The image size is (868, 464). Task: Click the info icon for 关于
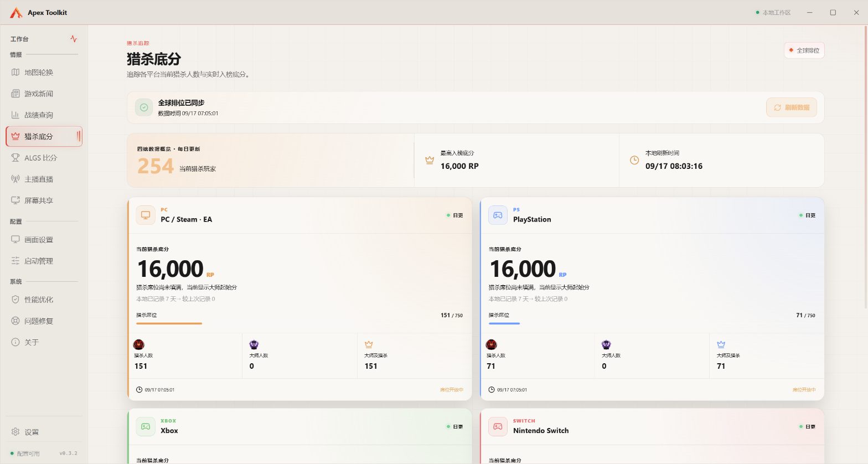point(15,342)
